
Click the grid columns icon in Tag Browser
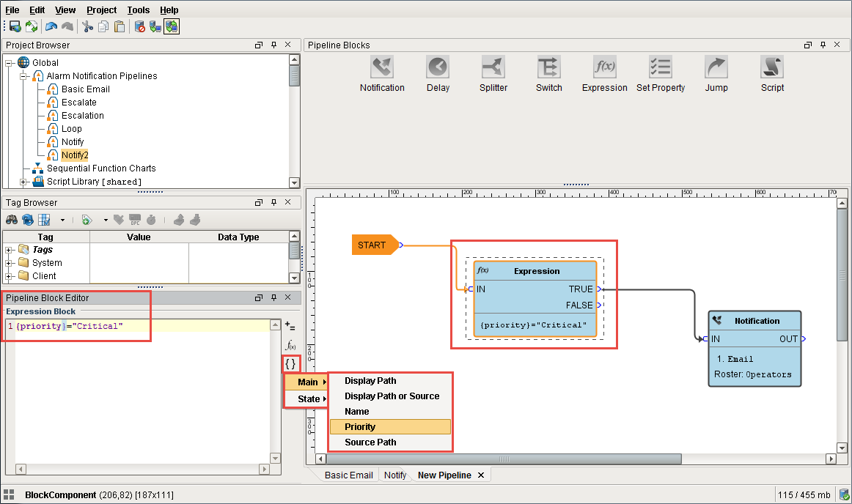pos(44,220)
